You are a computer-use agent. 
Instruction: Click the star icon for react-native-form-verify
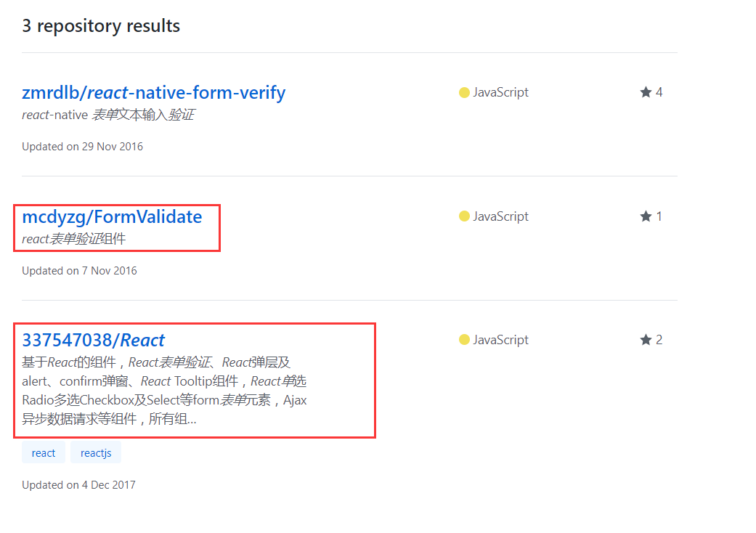[x=646, y=92]
